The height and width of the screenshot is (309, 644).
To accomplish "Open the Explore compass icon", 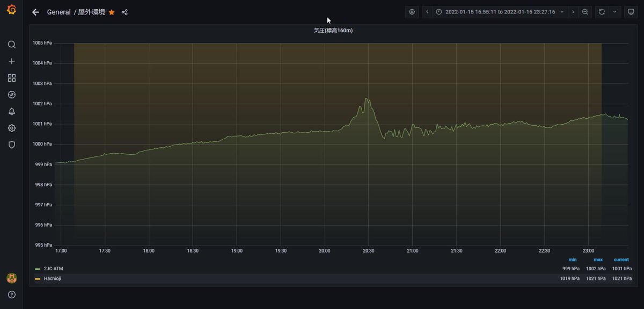I will point(11,95).
